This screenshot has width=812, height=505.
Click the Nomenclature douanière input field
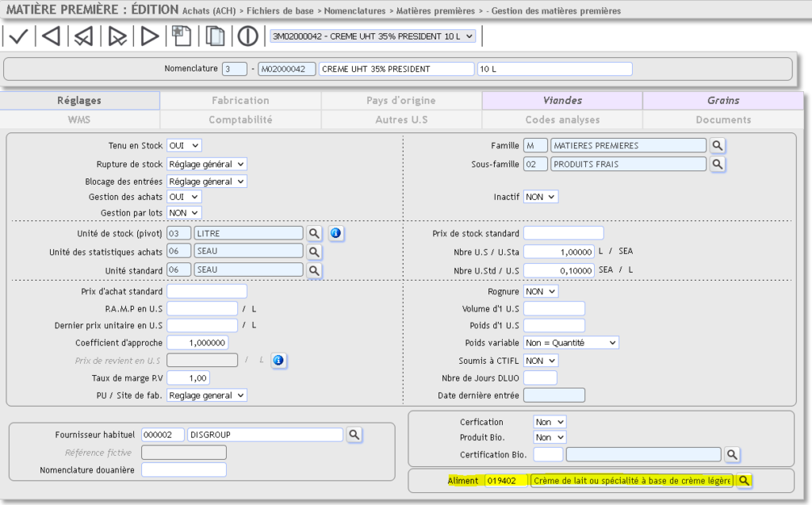click(183, 470)
